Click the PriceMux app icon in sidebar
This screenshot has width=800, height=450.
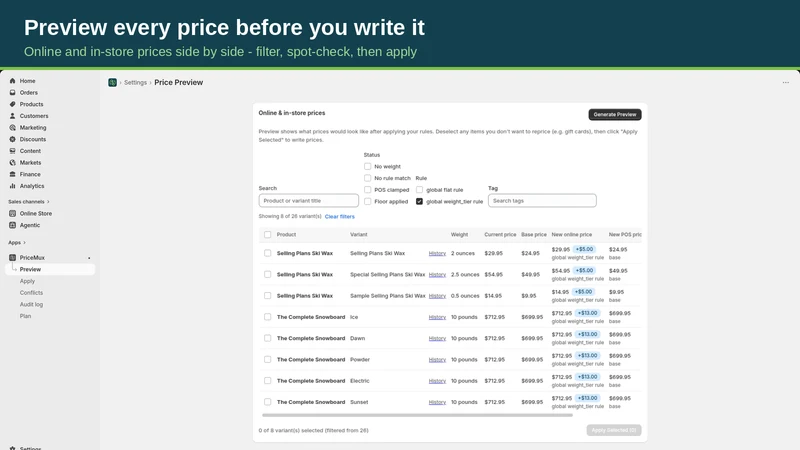pyautogui.click(x=13, y=258)
